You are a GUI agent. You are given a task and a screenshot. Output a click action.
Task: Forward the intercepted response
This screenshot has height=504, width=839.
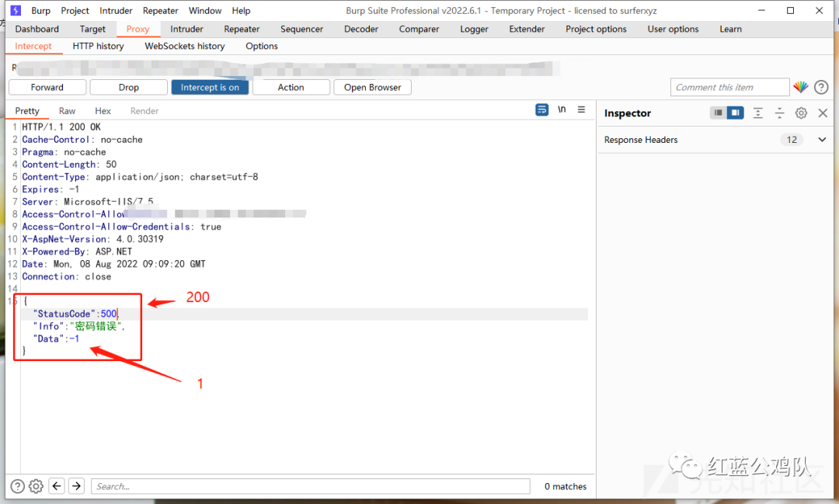(x=47, y=87)
